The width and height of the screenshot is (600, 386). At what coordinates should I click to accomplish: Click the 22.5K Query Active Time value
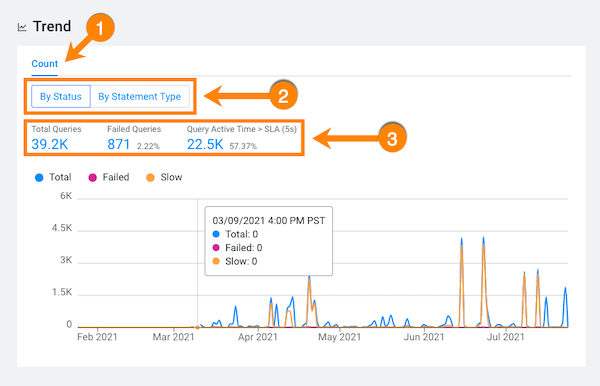[205, 144]
